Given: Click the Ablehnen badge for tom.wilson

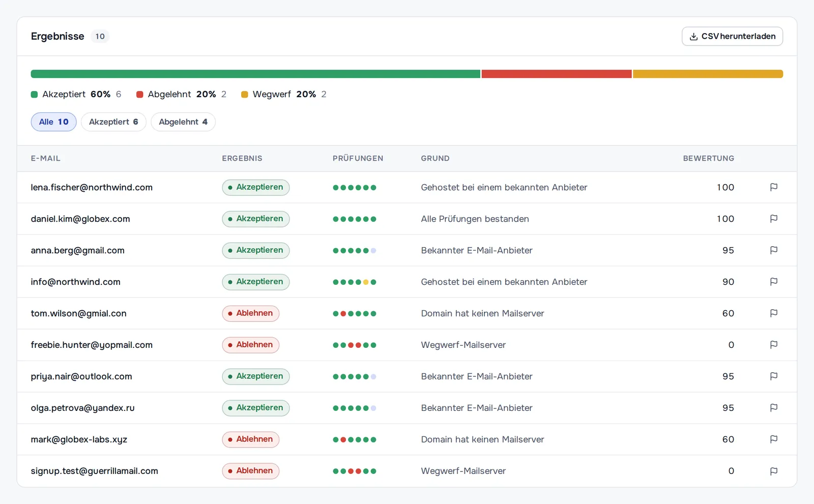Looking at the screenshot, I should [250, 313].
